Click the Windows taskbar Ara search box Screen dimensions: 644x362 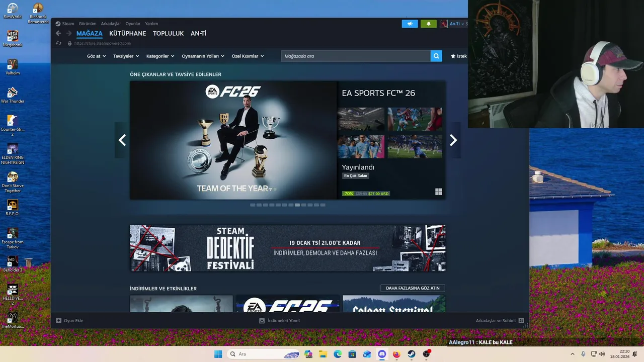(x=264, y=354)
